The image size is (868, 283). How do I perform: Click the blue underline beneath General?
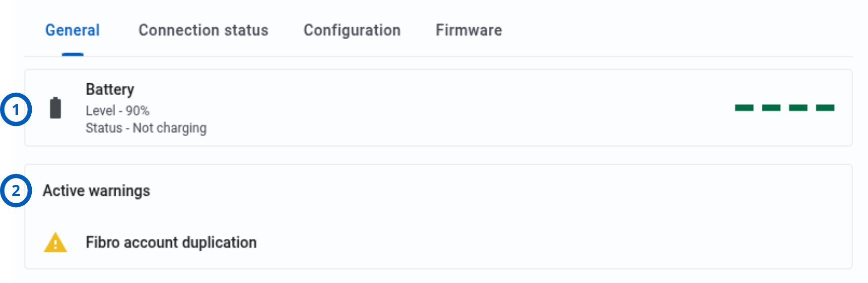coord(72,55)
